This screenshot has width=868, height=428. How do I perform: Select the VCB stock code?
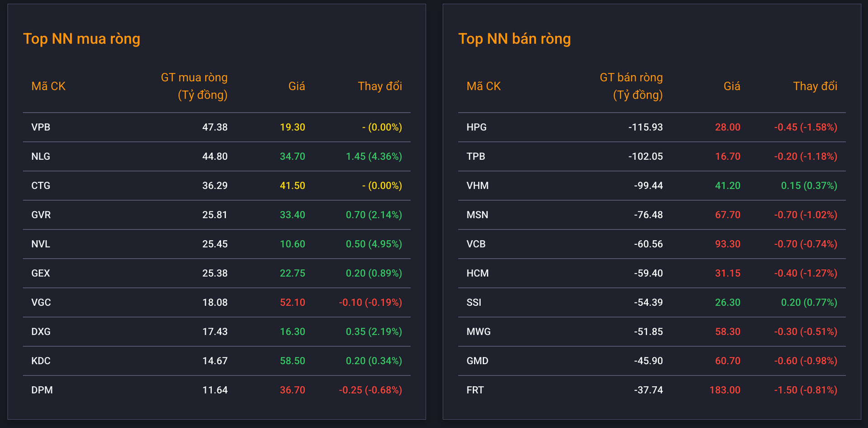pos(476,244)
